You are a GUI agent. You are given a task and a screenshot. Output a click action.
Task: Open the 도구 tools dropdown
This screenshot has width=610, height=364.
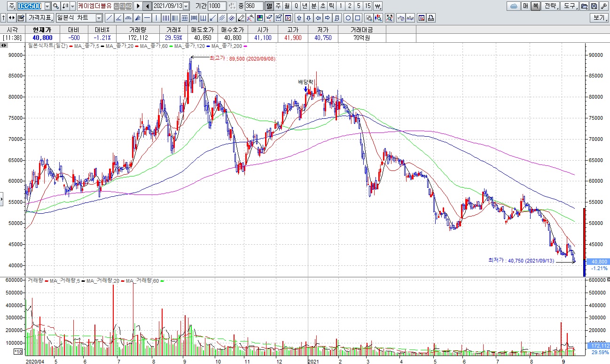pos(570,6)
